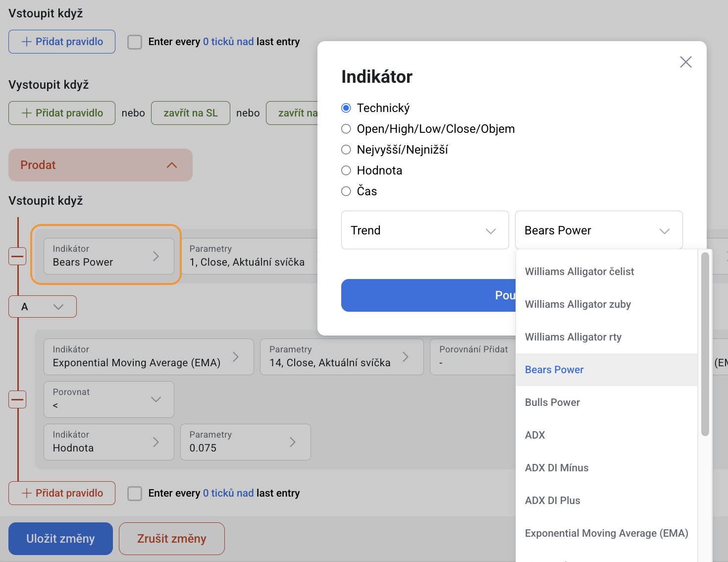Collapse the Prodat section chevron
The height and width of the screenshot is (562, 728).
pyautogui.click(x=172, y=165)
